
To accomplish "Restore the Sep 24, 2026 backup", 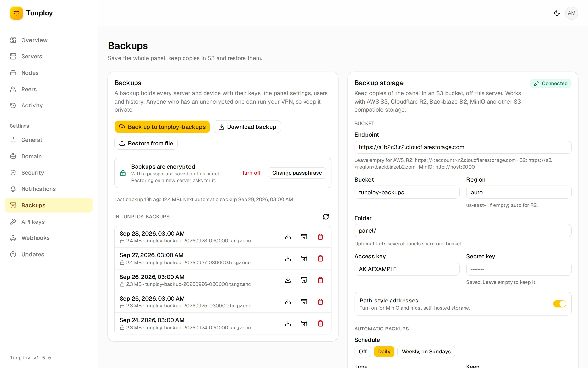I will tap(304, 323).
